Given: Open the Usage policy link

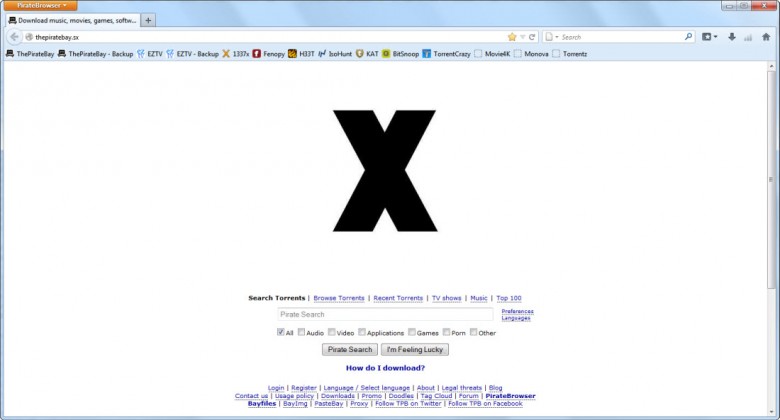Looking at the screenshot, I should 294,396.
